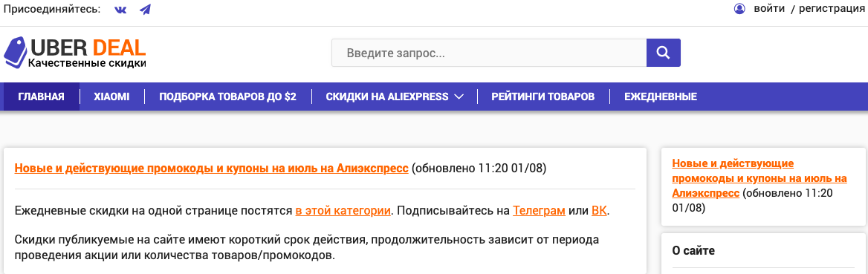Open the VK social network icon
The width and height of the screenshot is (868, 274).
(120, 10)
